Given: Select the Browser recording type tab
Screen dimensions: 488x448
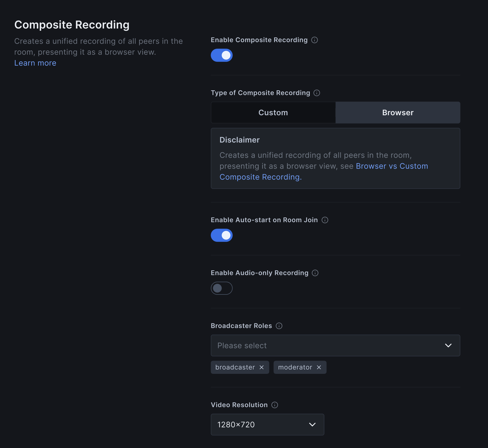Looking at the screenshot, I should coord(398,113).
